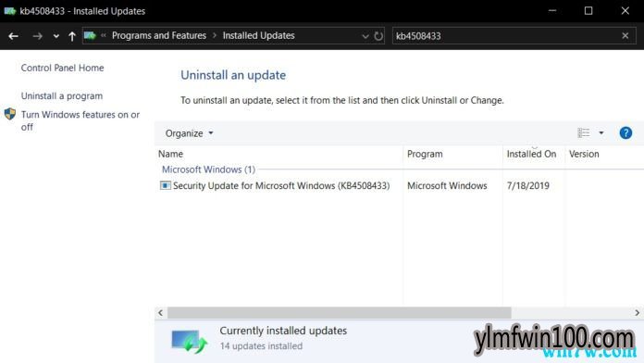Viewport: 644px width, 363px height.
Task: Refresh the Installed Updates list
Action: [x=378, y=36]
